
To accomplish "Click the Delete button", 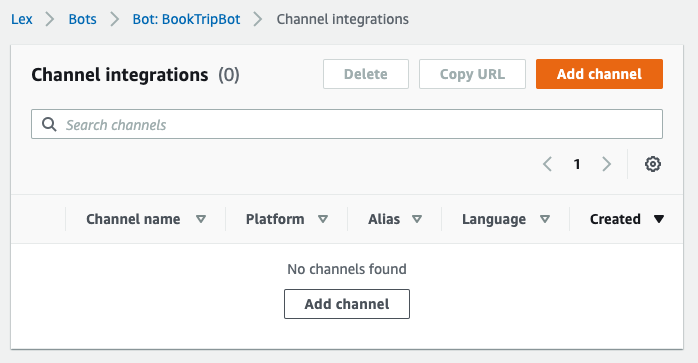I will tap(365, 74).
